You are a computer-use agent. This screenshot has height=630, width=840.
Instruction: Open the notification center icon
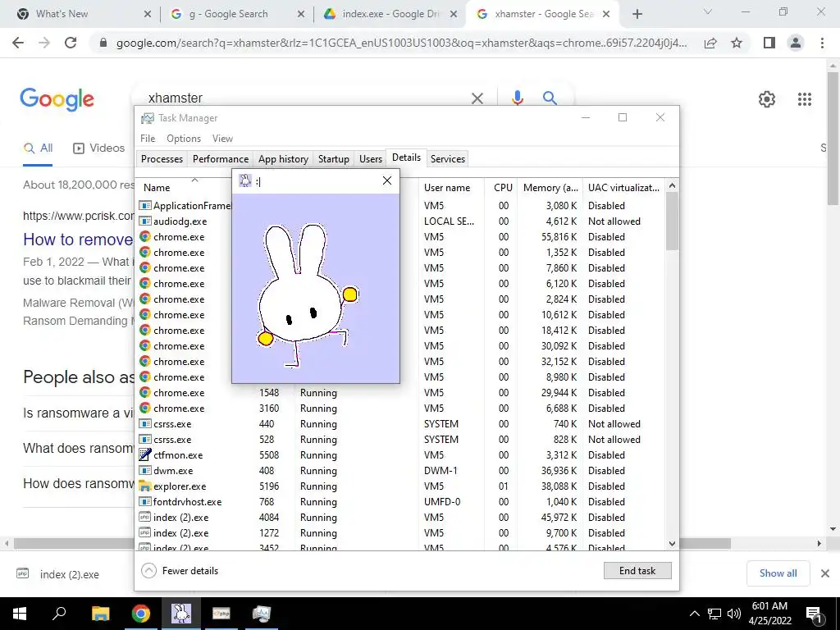click(814, 614)
